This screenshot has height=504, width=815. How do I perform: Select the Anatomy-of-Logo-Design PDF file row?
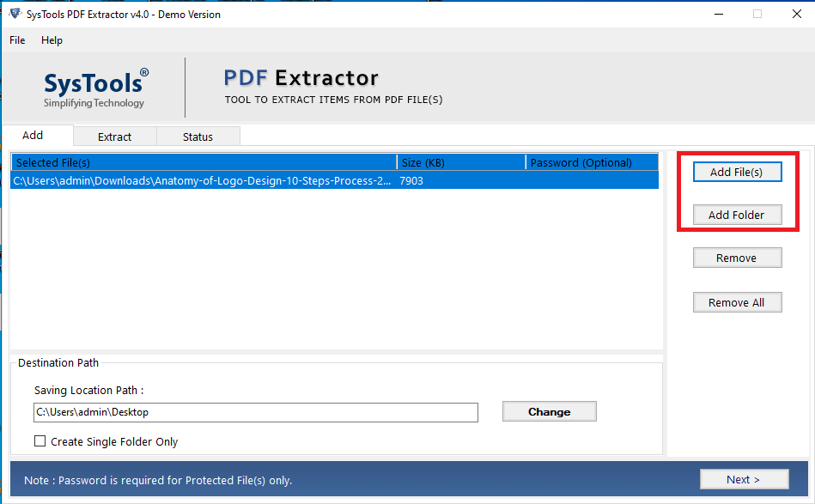click(x=335, y=181)
